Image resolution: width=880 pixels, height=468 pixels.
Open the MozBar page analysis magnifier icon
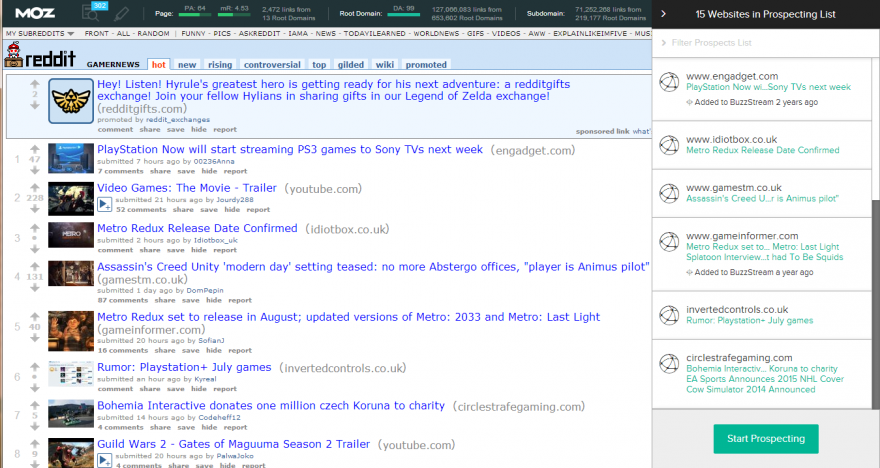pyautogui.click(x=90, y=12)
